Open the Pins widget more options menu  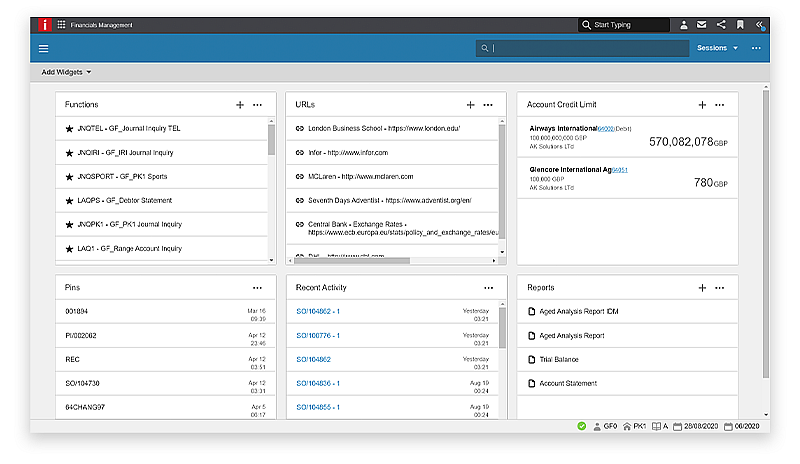257,288
